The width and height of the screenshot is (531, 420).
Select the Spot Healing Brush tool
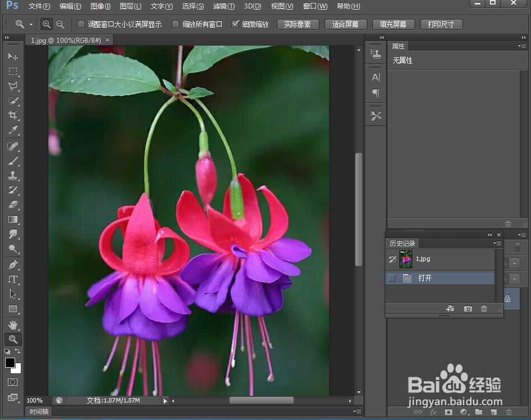pos(13,146)
